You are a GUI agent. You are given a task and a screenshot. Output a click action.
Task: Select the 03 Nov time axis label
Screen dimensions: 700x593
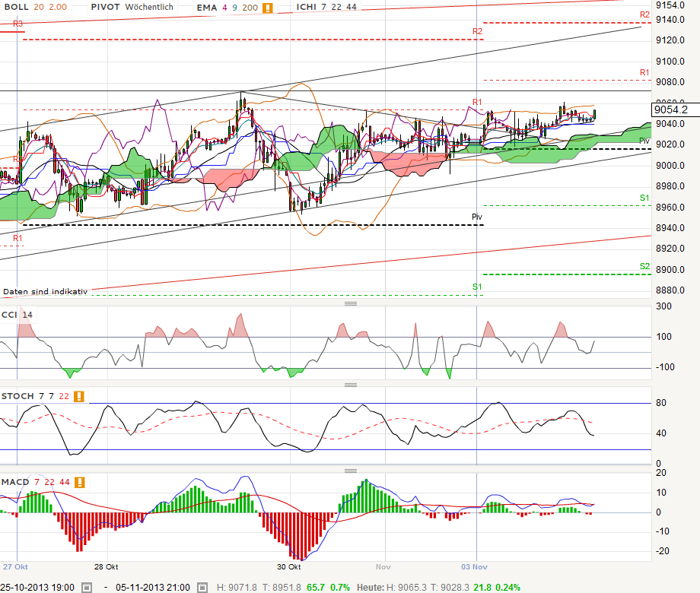[x=474, y=567]
